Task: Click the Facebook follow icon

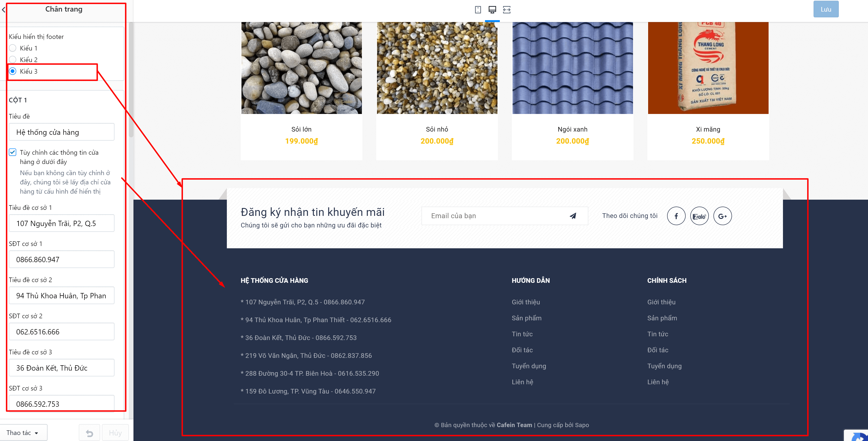Action: [x=676, y=216]
